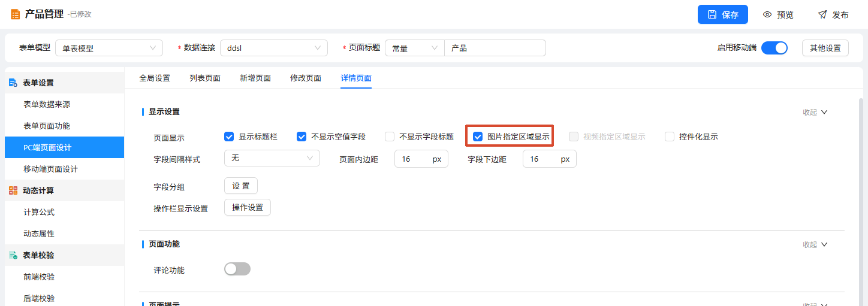Viewport: 868px width, 306px height.
Task: Open the 预览 preview
Action: pos(778,14)
